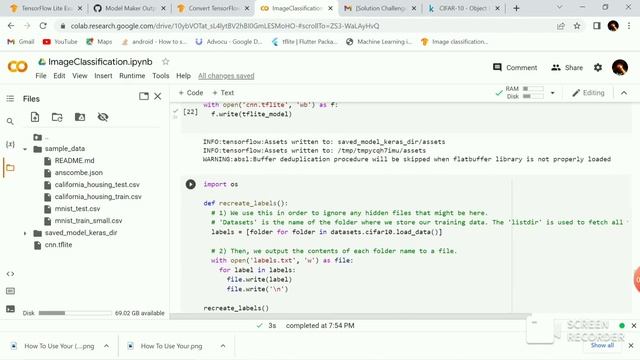Click All changes saved link

click(226, 76)
